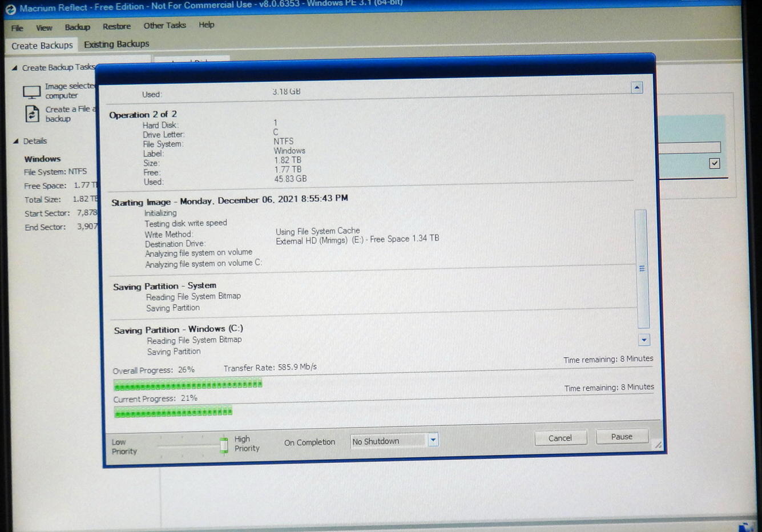Viewport: 762px width, 532px height.
Task: Cancel the running backup
Action: (560, 438)
